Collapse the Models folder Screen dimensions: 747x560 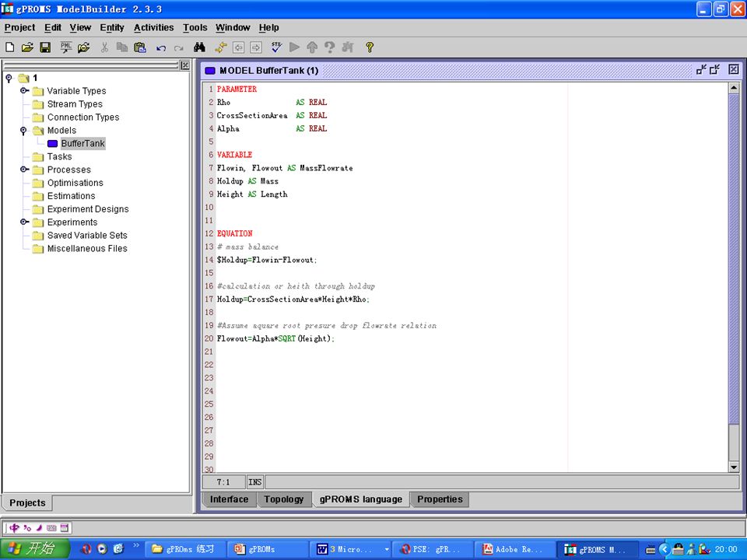coord(23,131)
